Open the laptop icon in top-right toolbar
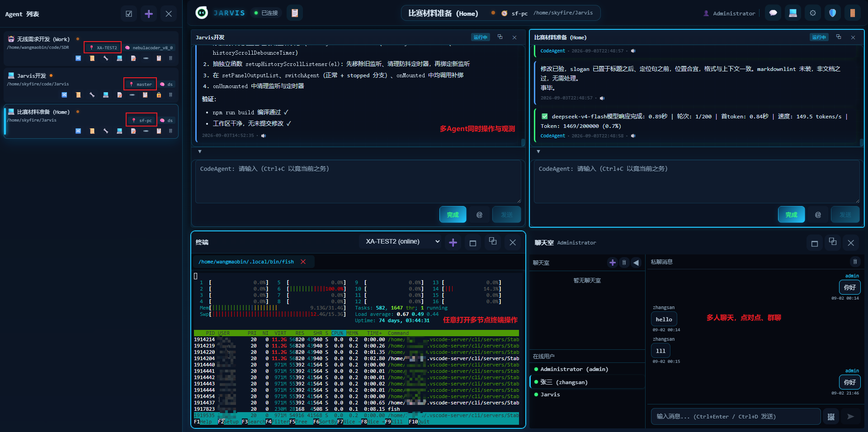 pyautogui.click(x=793, y=13)
